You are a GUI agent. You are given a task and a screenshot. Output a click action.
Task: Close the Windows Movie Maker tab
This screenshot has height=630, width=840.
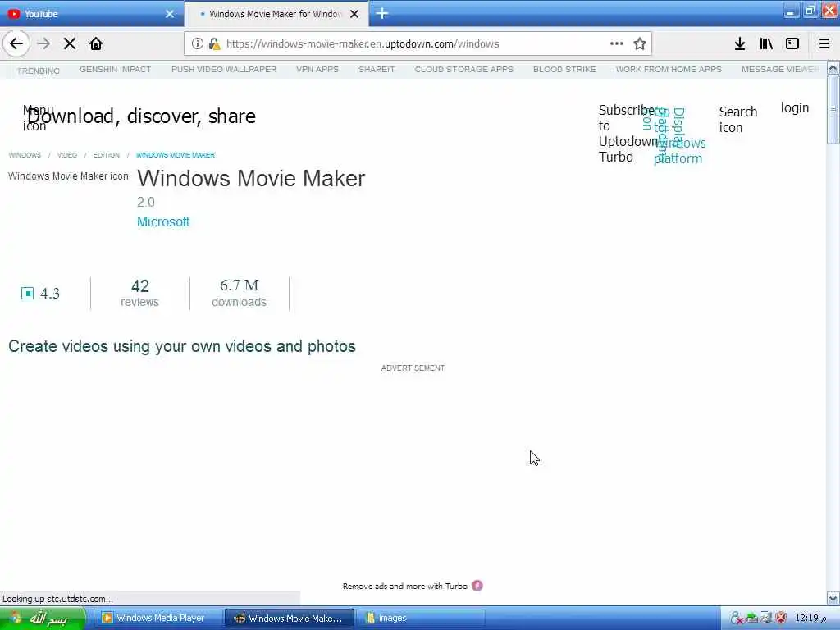click(x=354, y=14)
